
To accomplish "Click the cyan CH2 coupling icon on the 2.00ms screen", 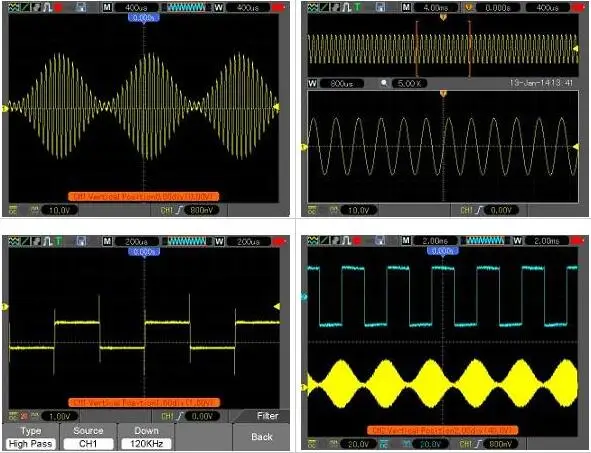I will [x=383, y=444].
